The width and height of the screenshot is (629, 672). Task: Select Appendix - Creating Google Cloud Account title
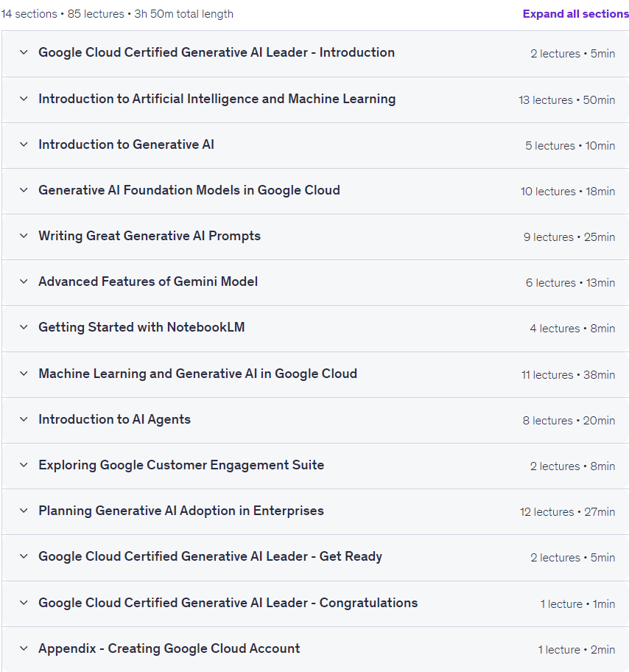click(169, 648)
